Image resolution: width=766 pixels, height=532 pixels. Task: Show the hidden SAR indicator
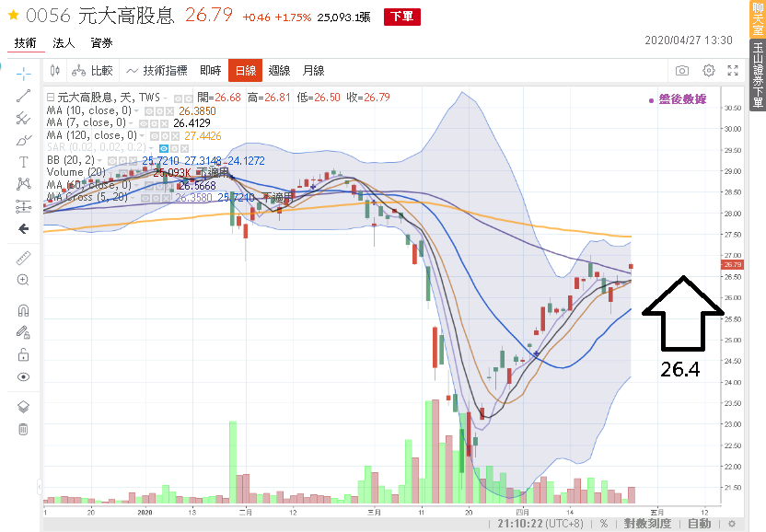tap(164, 148)
